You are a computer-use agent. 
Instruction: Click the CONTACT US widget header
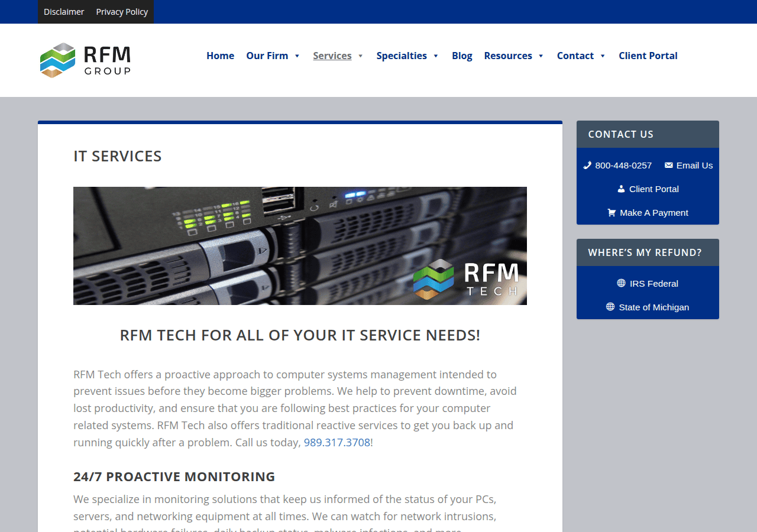point(648,134)
